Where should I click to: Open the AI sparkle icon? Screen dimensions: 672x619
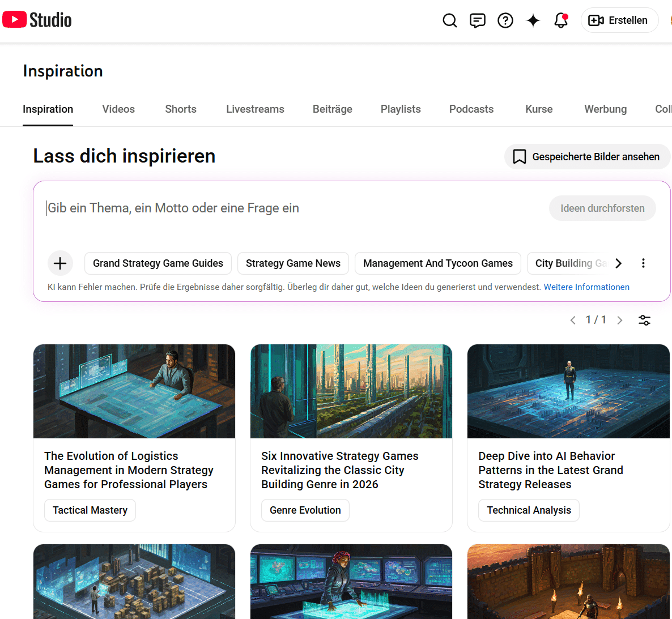(533, 21)
